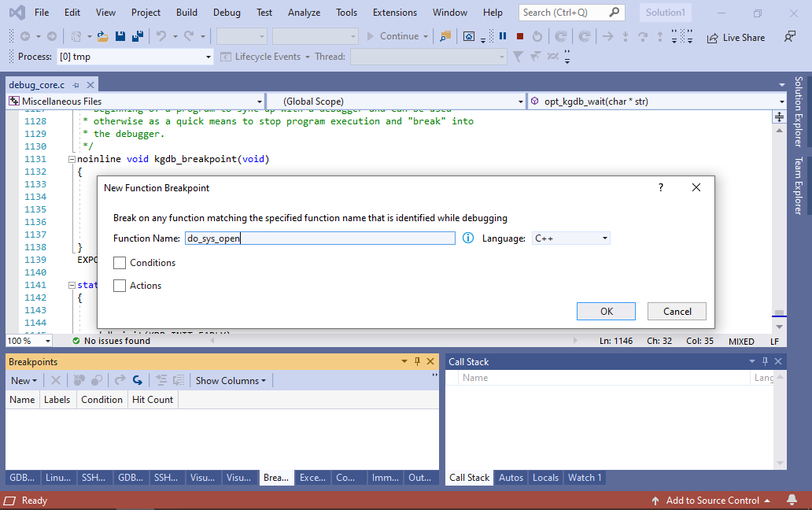Save the current file
Screen dimensions: 812x510
click(x=120, y=36)
